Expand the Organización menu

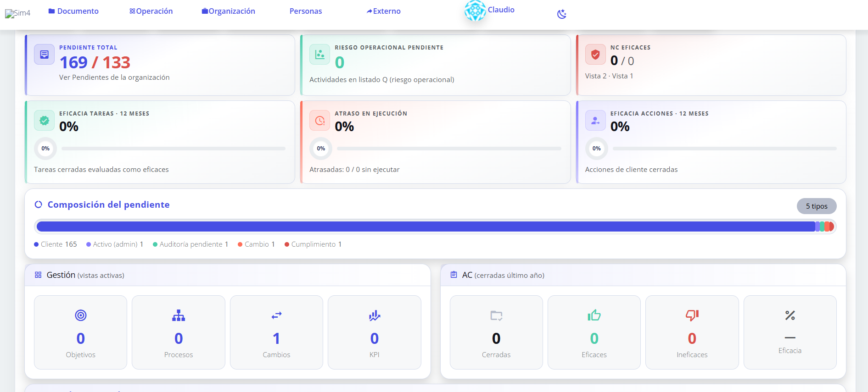pos(228,11)
